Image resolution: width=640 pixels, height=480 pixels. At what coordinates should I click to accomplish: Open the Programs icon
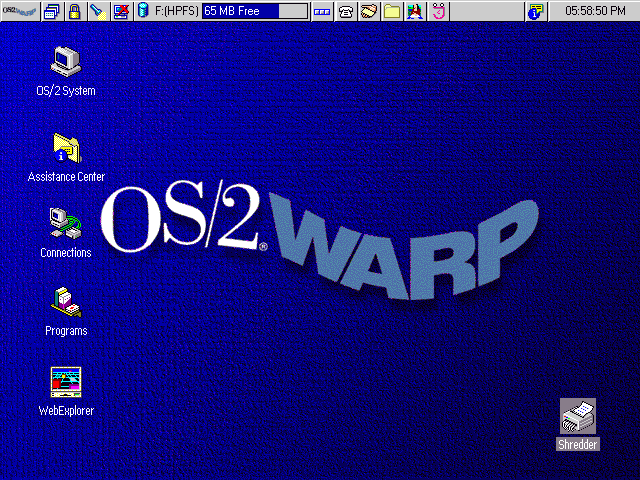tap(66, 302)
